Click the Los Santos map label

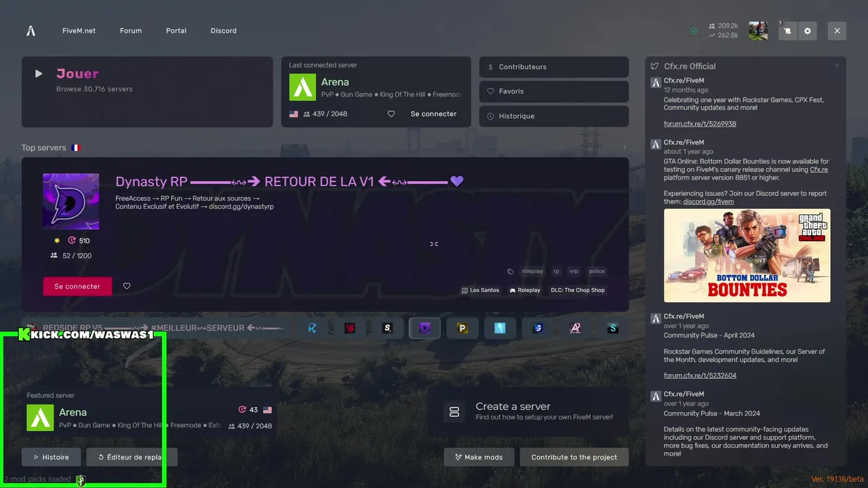pyautogui.click(x=480, y=290)
